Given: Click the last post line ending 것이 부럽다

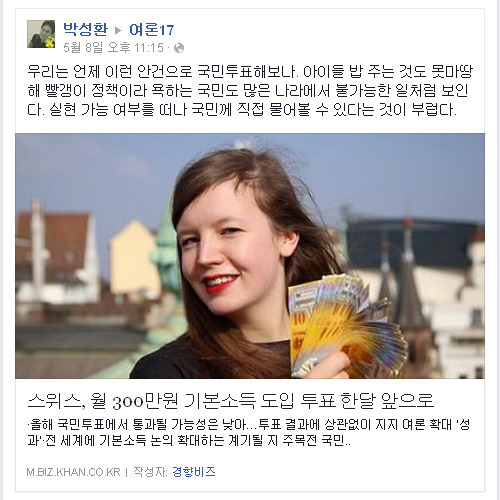Looking at the screenshot, I should (x=242, y=109).
